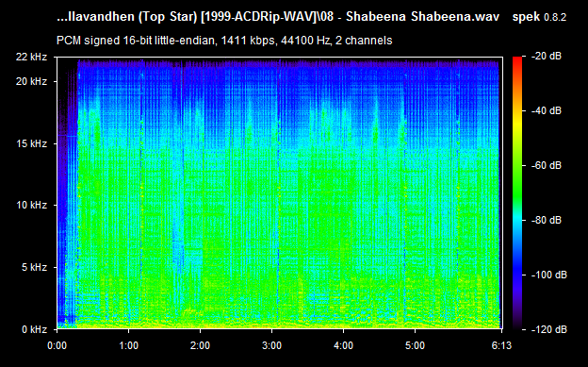
Task: Click the Shabeena Shabeena.wav file title
Action: [x=422, y=17]
